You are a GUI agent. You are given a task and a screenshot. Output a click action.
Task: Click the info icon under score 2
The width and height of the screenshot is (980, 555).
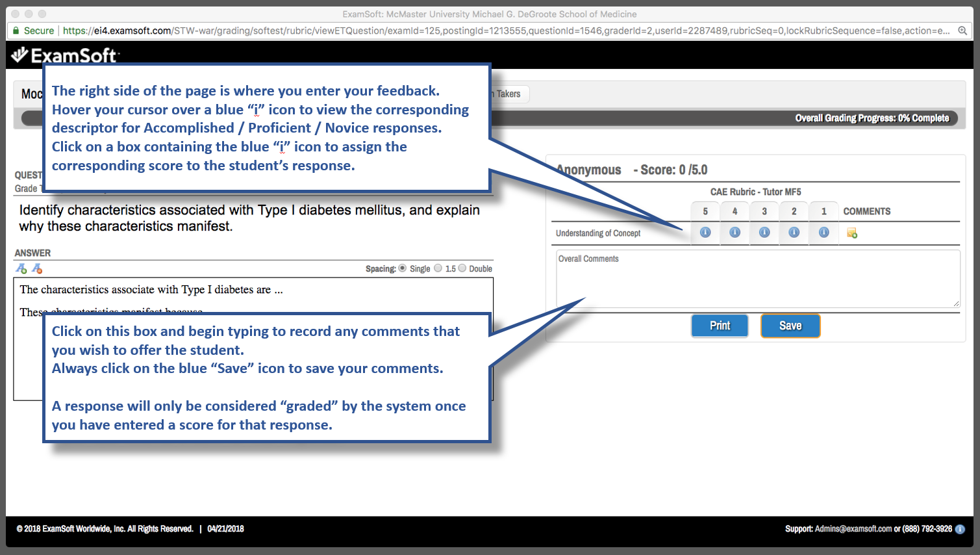(x=794, y=233)
